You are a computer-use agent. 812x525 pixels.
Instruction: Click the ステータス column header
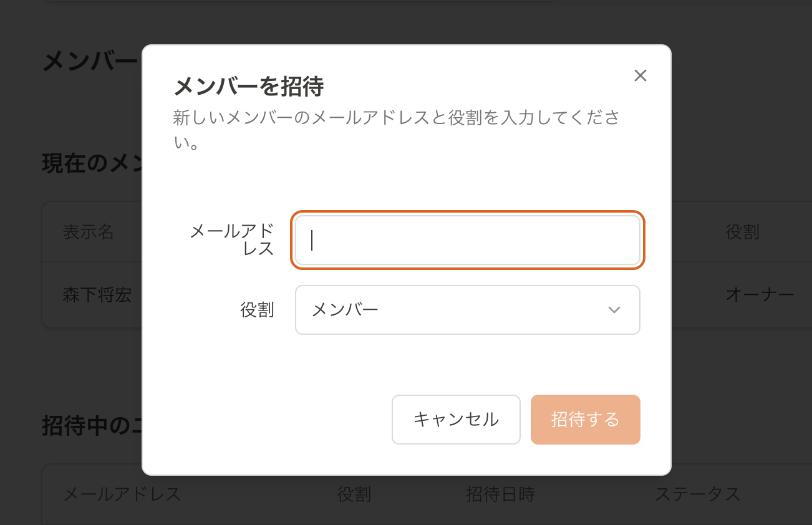(697, 494)
